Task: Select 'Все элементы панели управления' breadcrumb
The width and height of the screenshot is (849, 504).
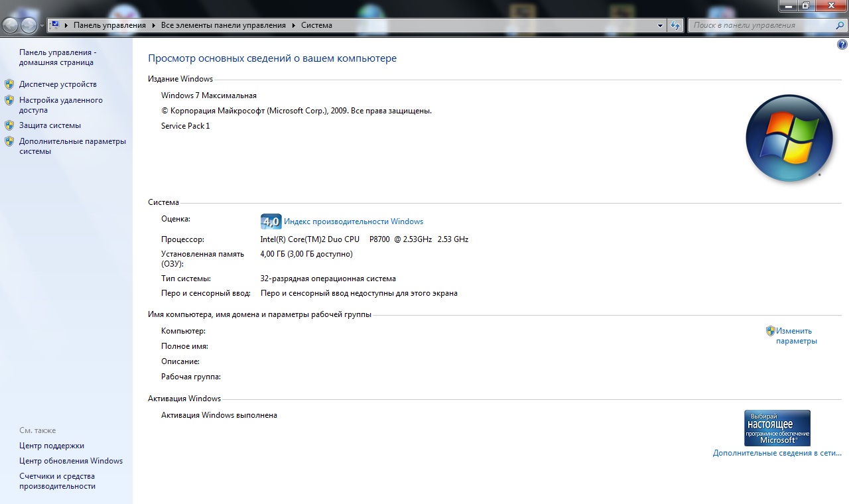Action: [x=224, y=25]
